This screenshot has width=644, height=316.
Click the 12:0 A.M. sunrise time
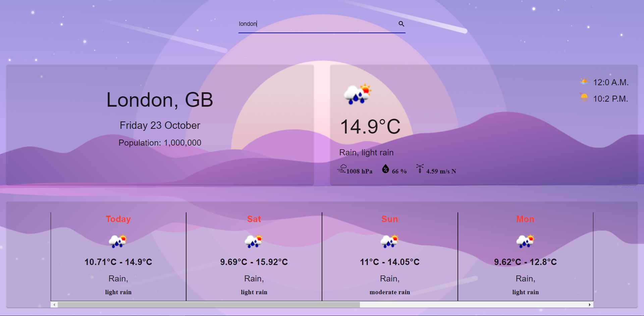tap(611, 83)
